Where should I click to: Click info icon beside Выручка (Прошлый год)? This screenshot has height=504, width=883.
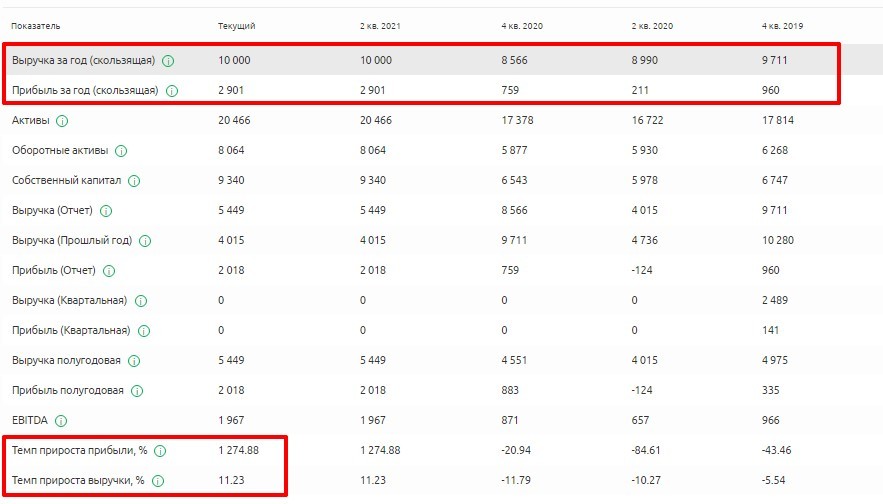pos(145,241)
